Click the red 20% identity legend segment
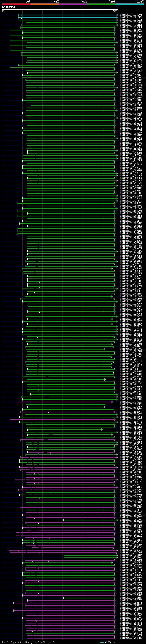The height and width of the screenshot is (644, 146). coord(16,4)
